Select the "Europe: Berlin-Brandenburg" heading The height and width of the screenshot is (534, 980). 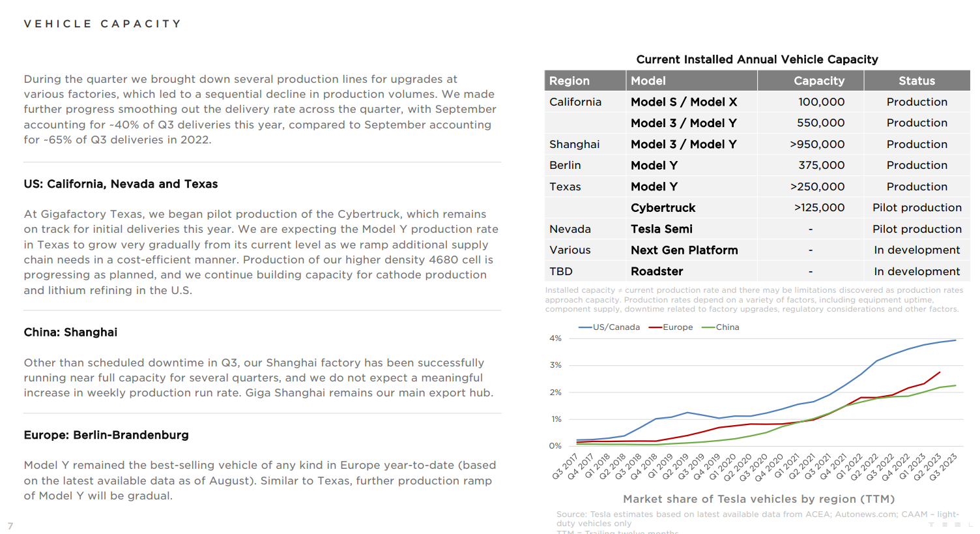click(x=106, y=435)
